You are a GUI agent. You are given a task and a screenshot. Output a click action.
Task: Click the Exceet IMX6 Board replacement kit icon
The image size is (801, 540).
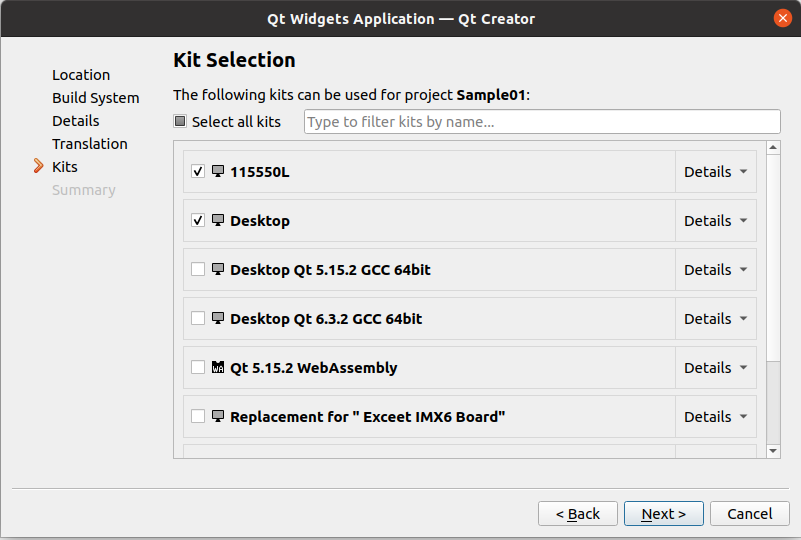point(217,416)
